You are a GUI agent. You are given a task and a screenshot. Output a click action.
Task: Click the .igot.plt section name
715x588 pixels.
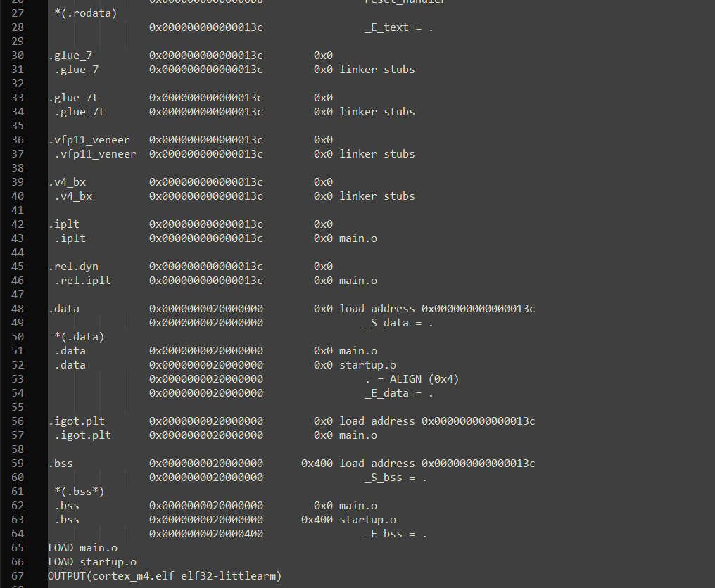coord(76,421)
